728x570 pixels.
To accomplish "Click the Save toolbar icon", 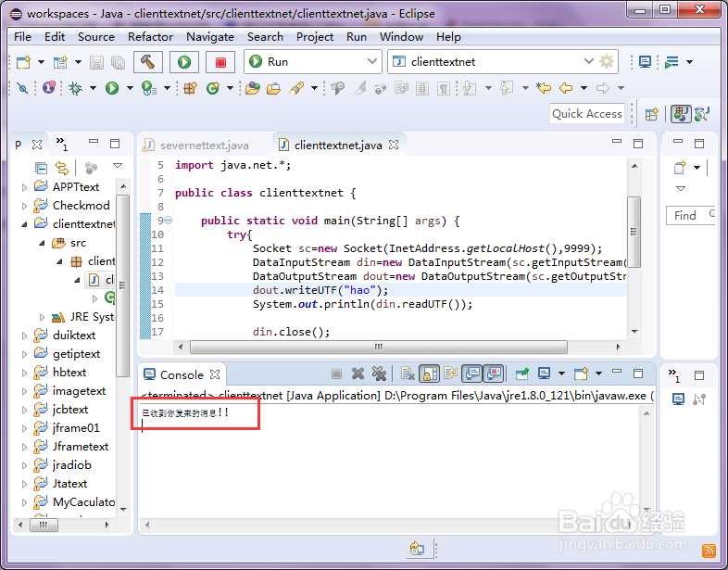I will (96, 62).
